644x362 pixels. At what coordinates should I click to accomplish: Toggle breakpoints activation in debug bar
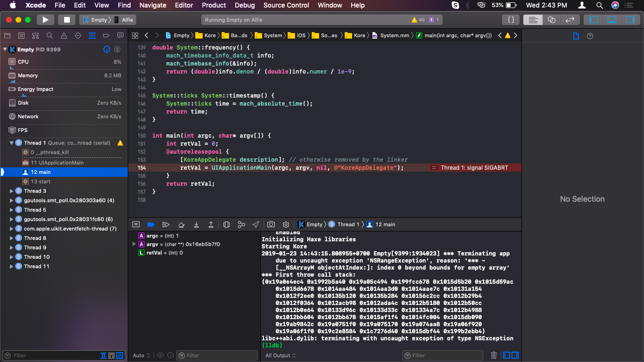point(151,225)
